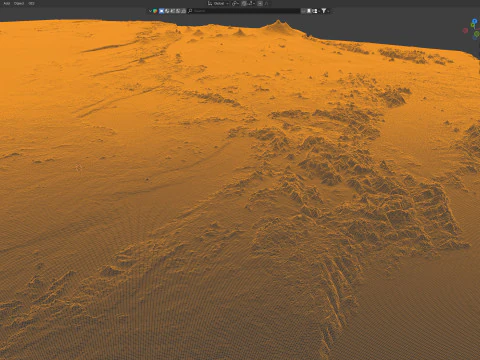Click the multicolored sphere icon left of Search
Screen dimensions: 480x360
(155, 11)
